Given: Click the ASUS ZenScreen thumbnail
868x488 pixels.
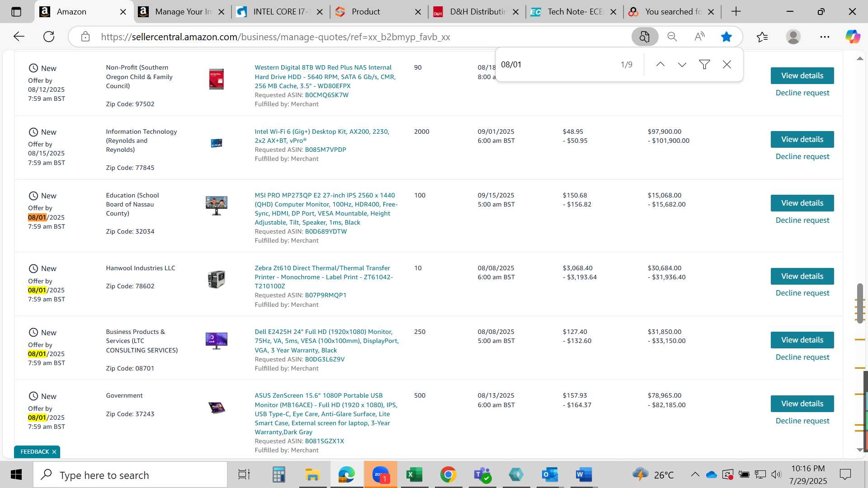Looking at the screenshot, I should coord(217,408).
